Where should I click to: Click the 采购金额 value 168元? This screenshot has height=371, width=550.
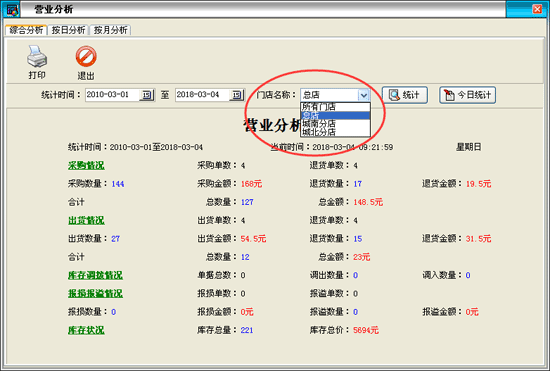coord(251,184)
